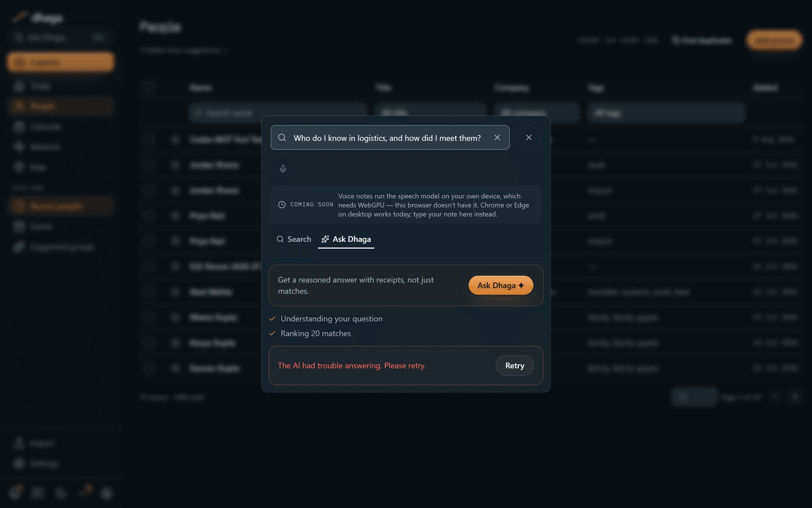812x508 pixels.
Task: Click the orange Ask Dhaga button
Action: 501,285
